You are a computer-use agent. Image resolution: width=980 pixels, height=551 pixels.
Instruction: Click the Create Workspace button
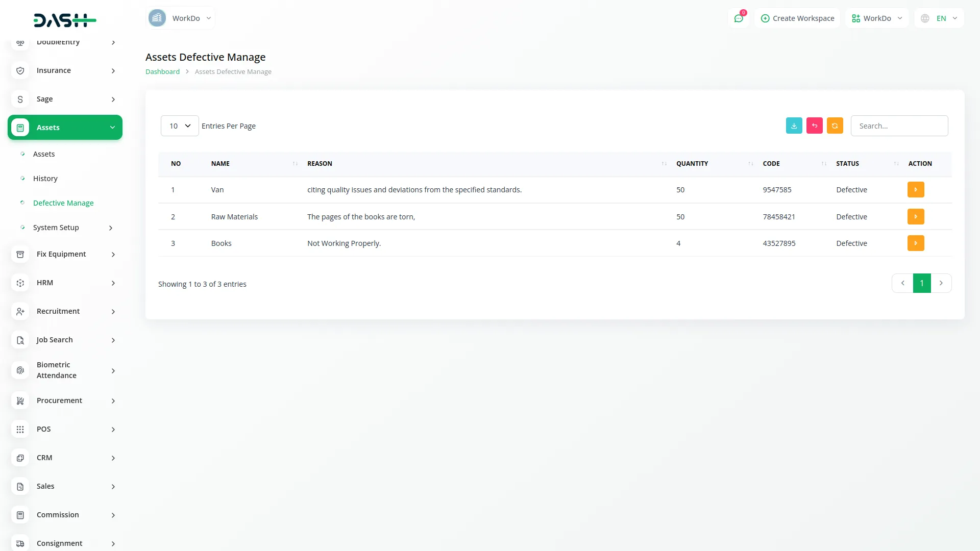[797, 18]
